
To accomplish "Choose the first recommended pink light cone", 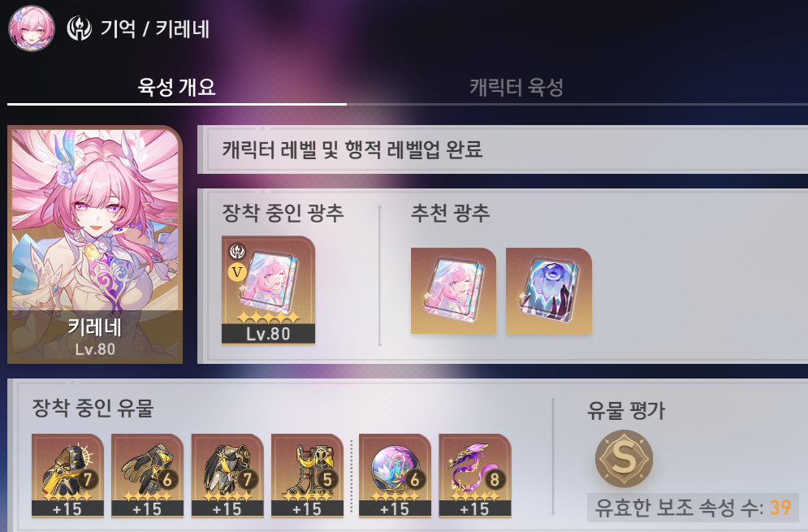I will [x=453, y=291].
